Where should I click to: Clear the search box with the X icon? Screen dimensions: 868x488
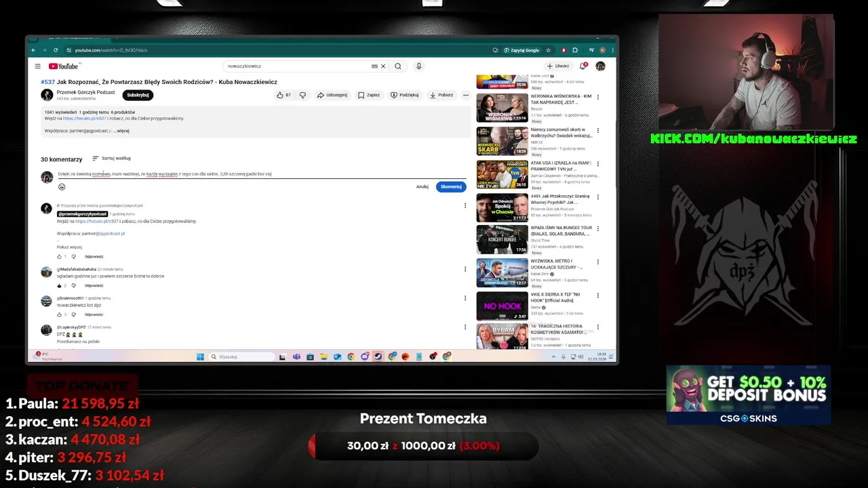[x=383, y=66]
